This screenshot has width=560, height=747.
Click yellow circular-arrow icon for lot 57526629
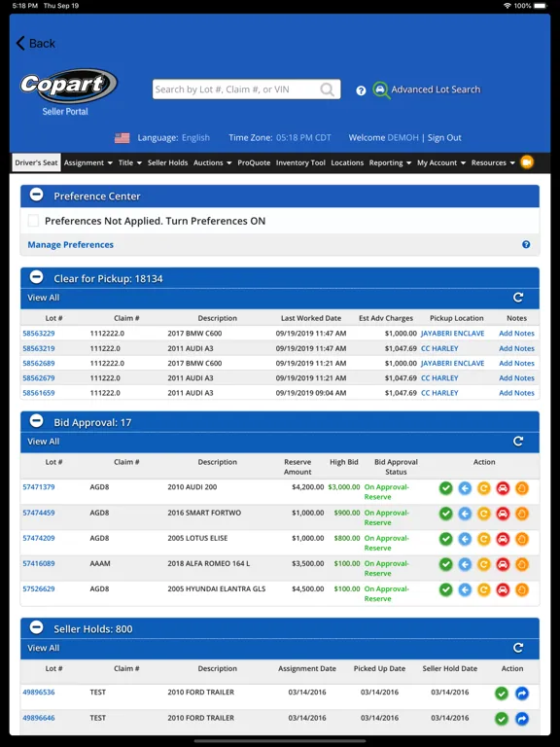pos(484,589)
